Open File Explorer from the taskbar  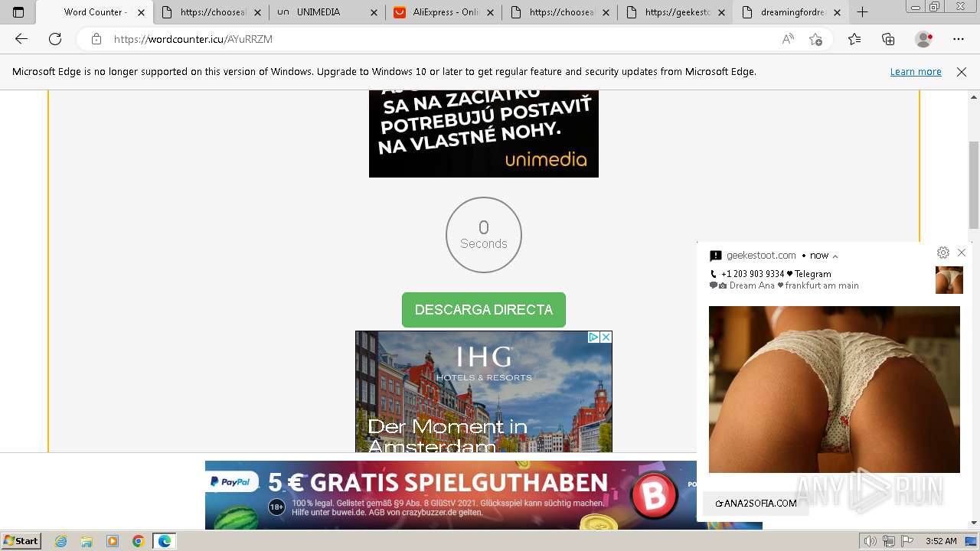tap(87, 541)
